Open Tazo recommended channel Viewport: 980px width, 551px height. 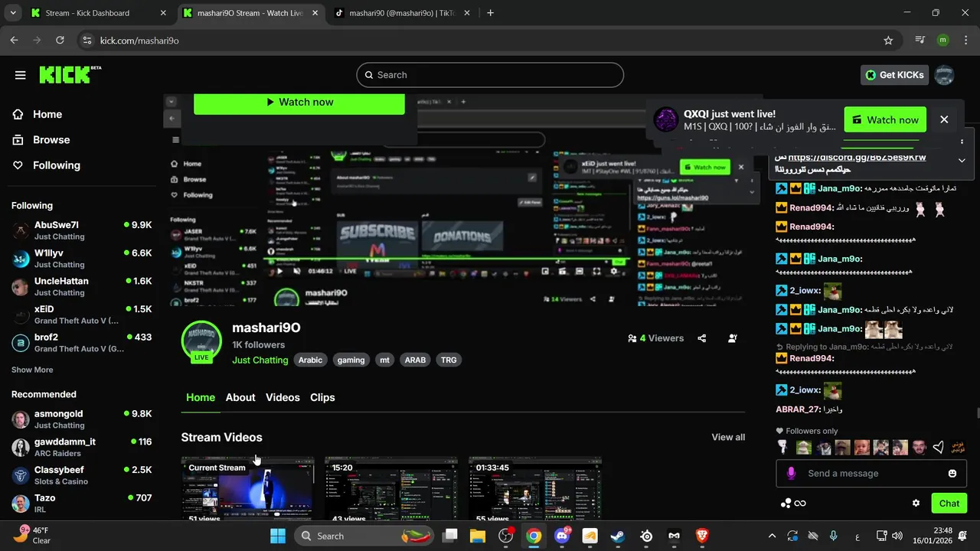(81, 503)
